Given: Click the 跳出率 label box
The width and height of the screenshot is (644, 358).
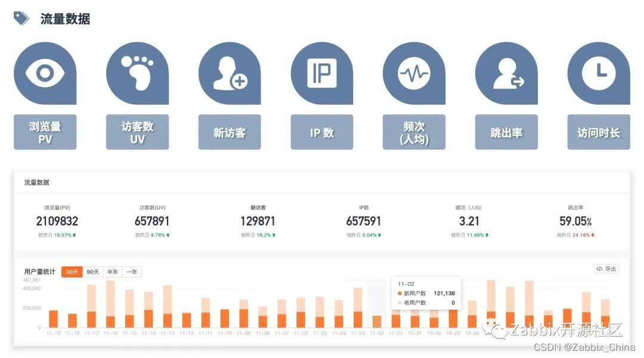Looking at the screenshot, I should point(506,132).
